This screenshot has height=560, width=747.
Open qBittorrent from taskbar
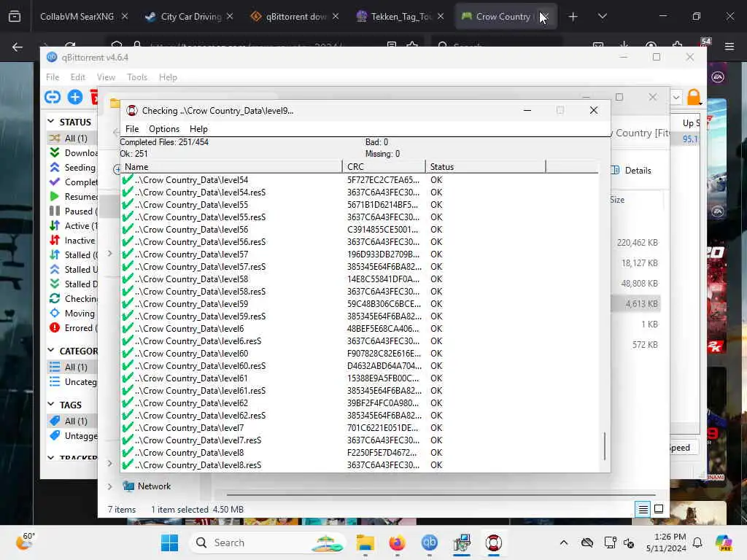click(429, 542)
